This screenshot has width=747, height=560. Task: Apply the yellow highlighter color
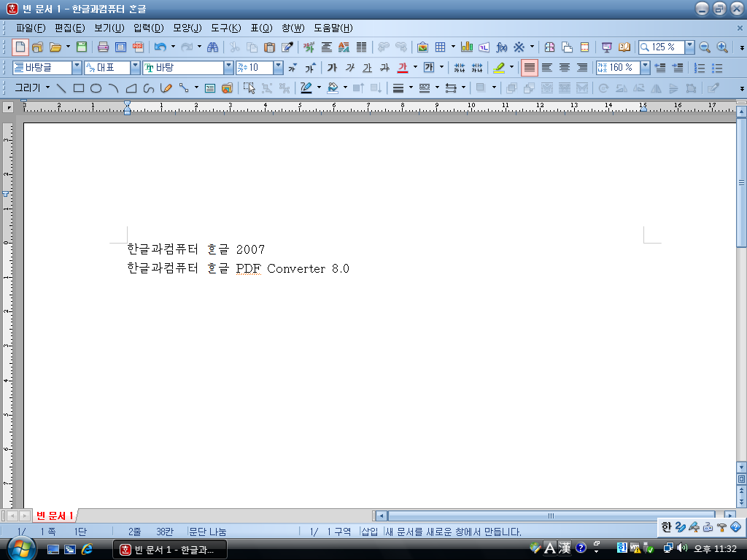click(x=499, y=68)
